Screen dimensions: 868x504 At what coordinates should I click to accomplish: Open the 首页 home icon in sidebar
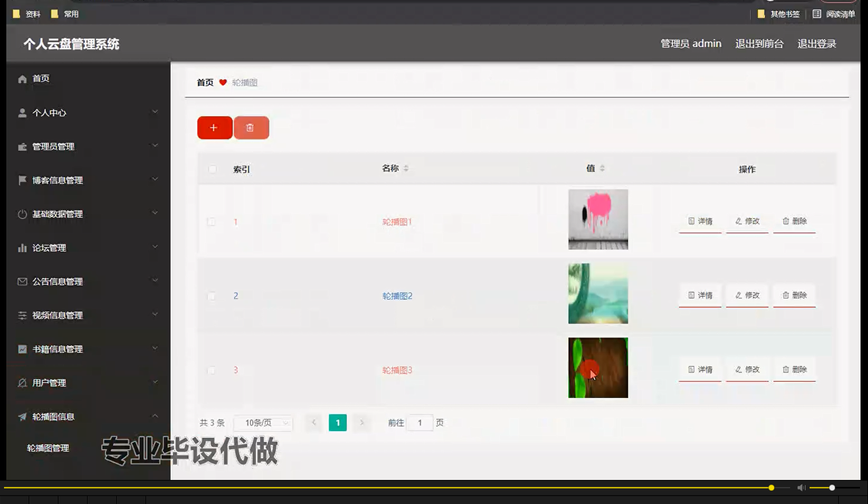[x=21, y=78]
